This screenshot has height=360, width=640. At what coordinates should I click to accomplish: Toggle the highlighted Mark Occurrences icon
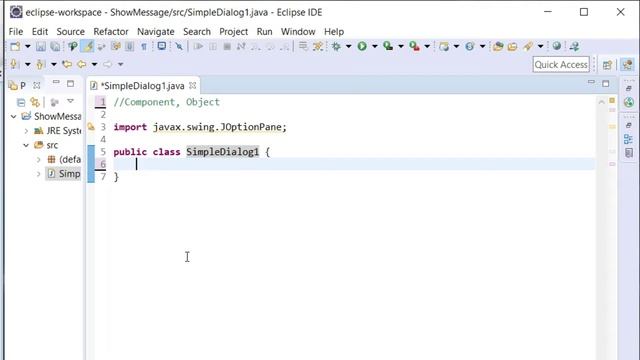point(88,46)
